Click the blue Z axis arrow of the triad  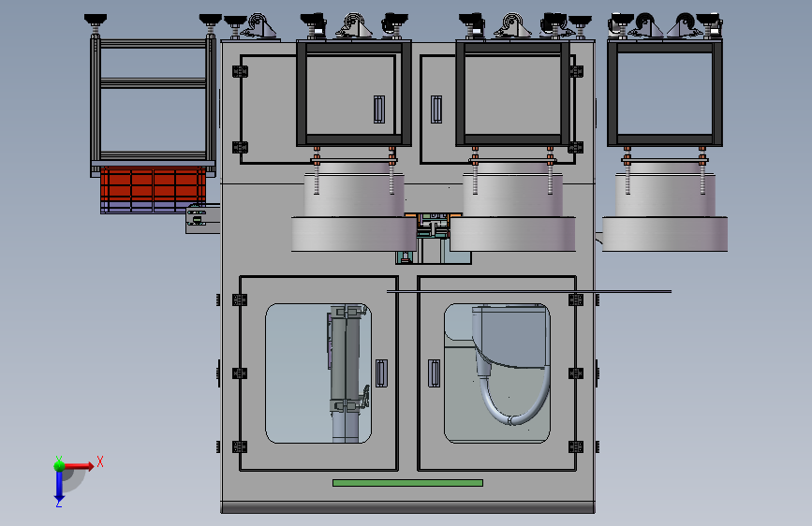click(59, 487)
